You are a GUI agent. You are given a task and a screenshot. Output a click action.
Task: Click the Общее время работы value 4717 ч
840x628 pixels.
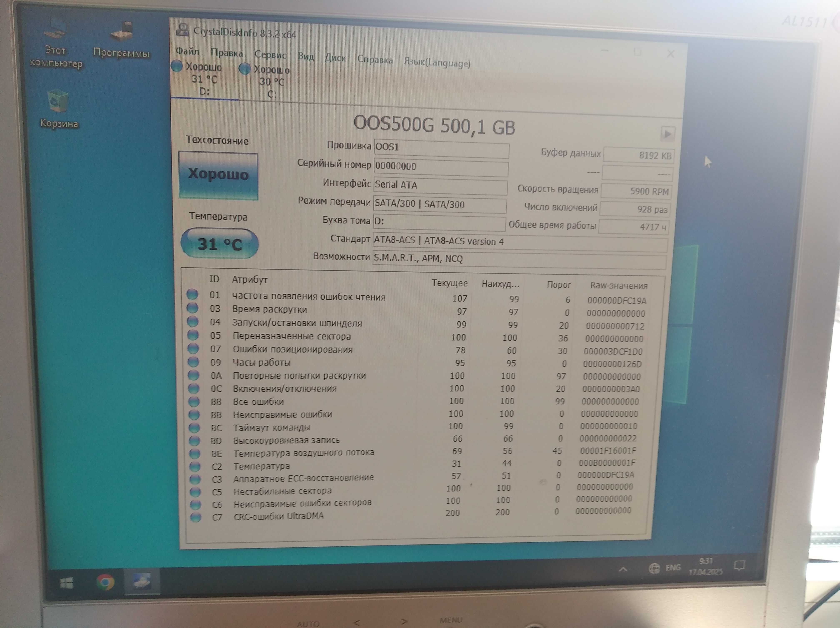tap(633, 227)
